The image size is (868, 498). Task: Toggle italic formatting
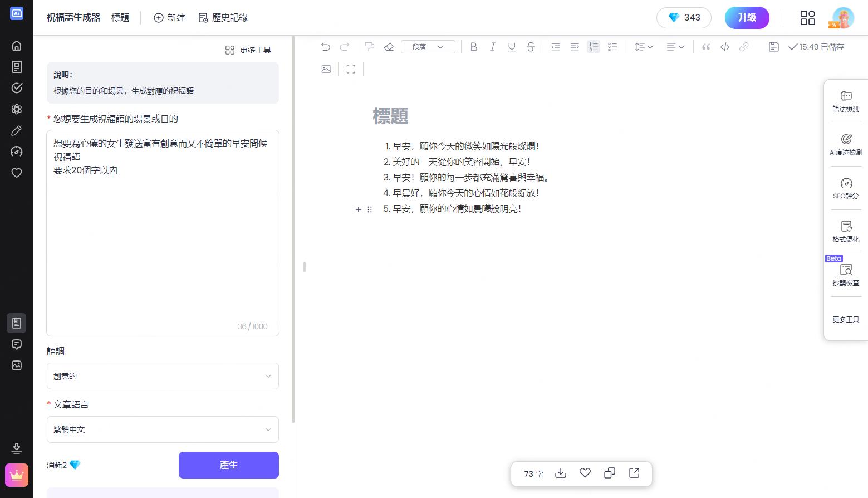[493, 47]
